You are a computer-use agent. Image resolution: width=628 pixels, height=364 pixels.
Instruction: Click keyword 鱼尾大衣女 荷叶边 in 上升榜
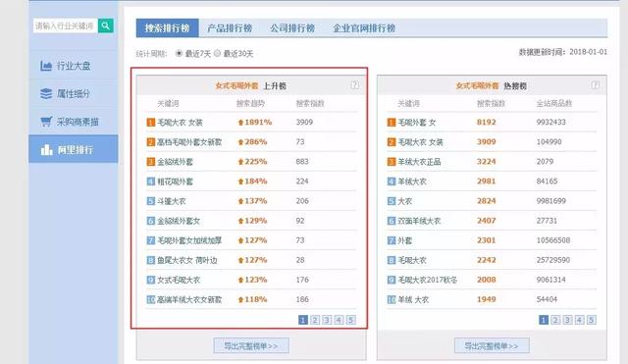(187, 260)
